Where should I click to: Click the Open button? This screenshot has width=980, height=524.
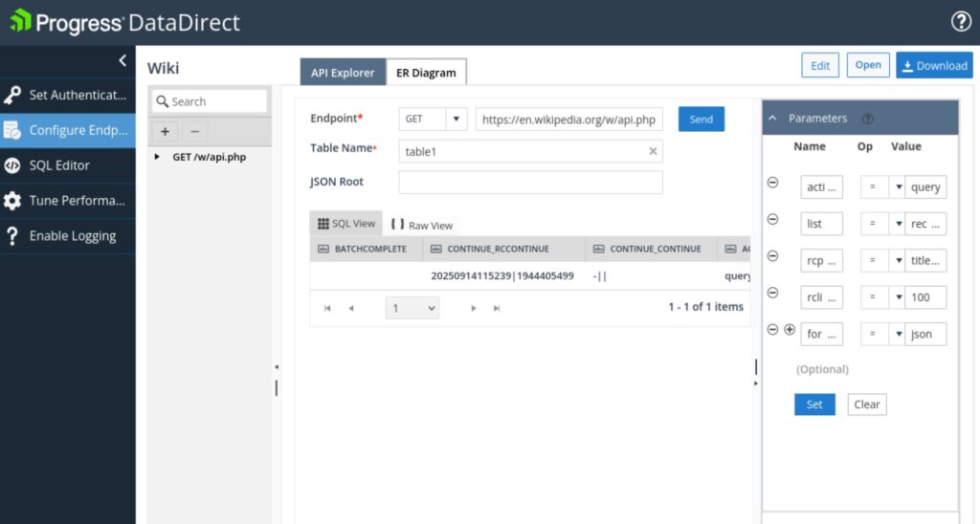868,65
